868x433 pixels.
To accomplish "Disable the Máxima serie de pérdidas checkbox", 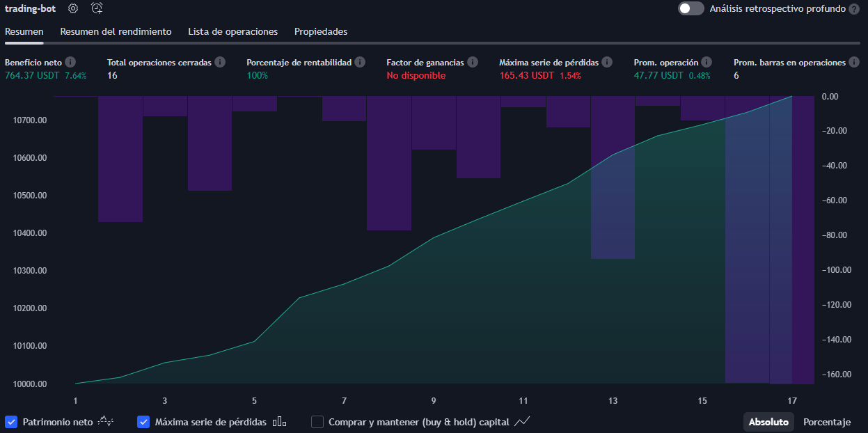I will tap(143, 421).
